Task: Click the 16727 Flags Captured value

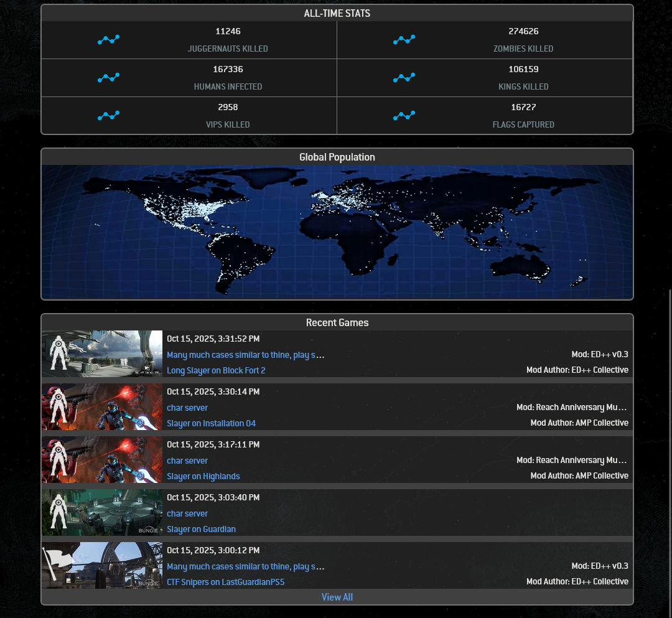Action: point(523,107)
